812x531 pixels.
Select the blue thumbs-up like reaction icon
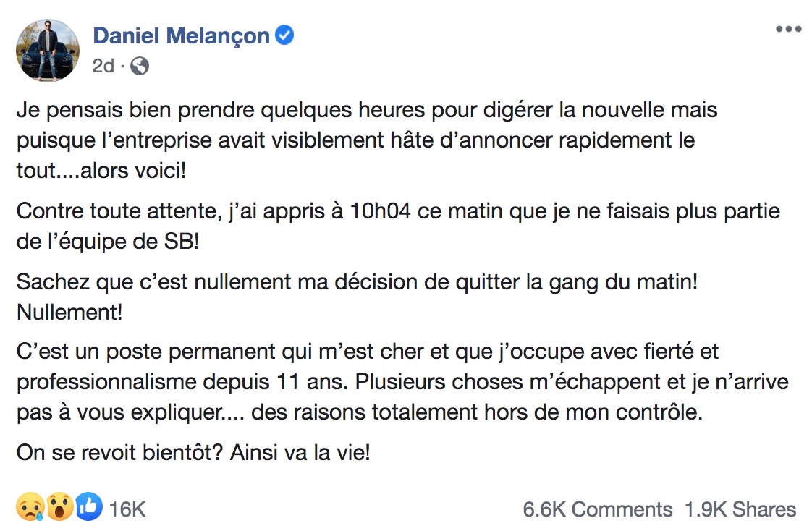[89, 506]
